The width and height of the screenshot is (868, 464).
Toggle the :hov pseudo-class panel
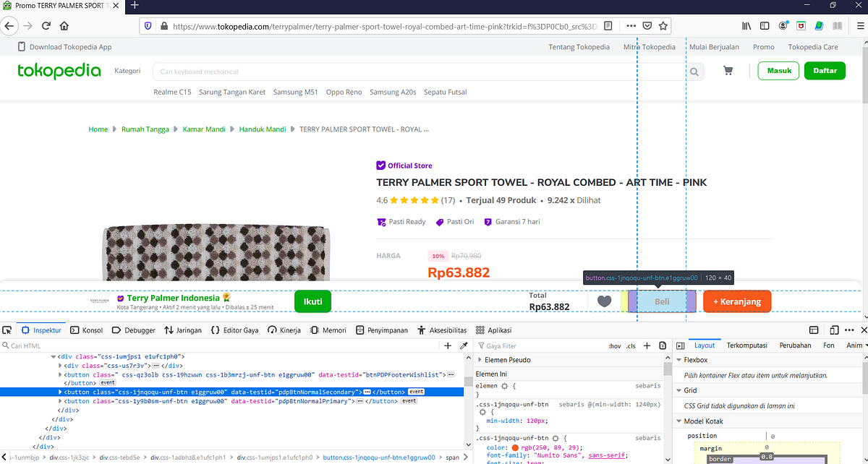615,345
